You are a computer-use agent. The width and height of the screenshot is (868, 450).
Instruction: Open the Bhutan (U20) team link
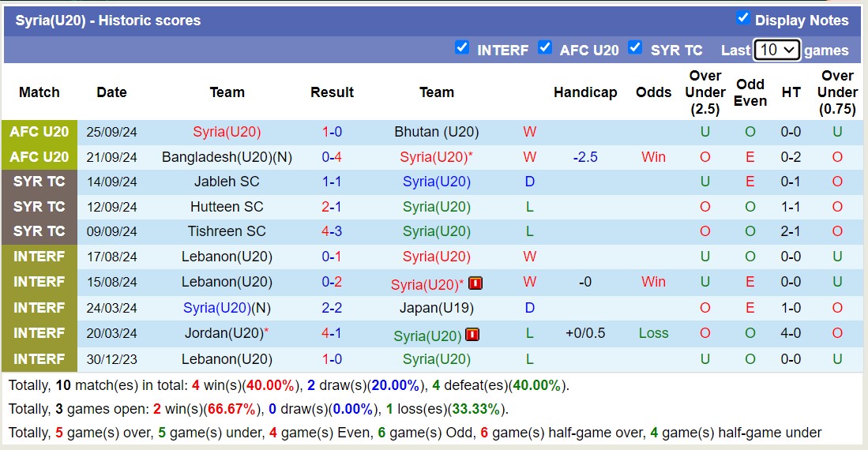pos(437,132)
